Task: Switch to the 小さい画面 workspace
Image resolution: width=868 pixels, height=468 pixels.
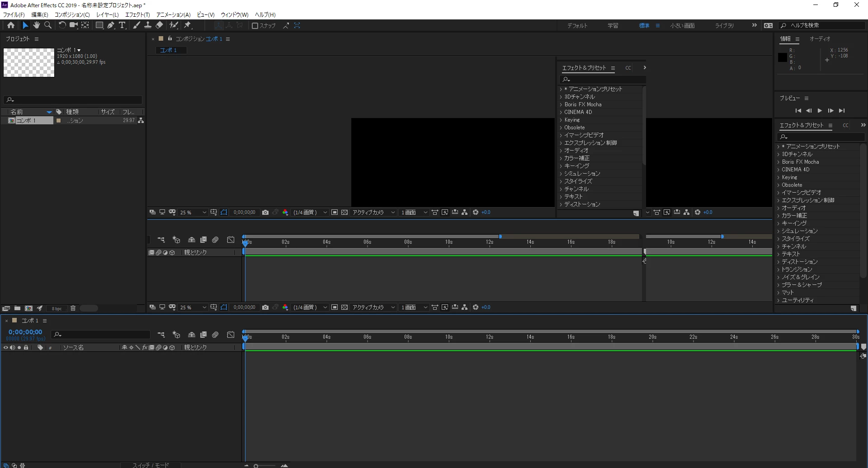Action: (682, 26)
